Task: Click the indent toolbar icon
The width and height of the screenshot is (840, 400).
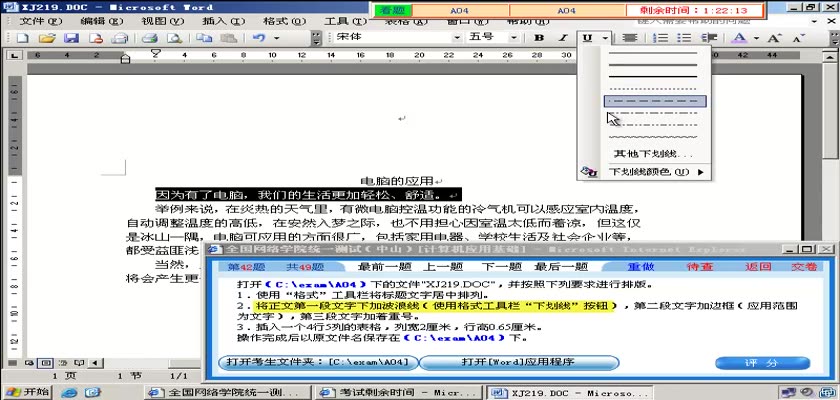Action: [709, 38]
